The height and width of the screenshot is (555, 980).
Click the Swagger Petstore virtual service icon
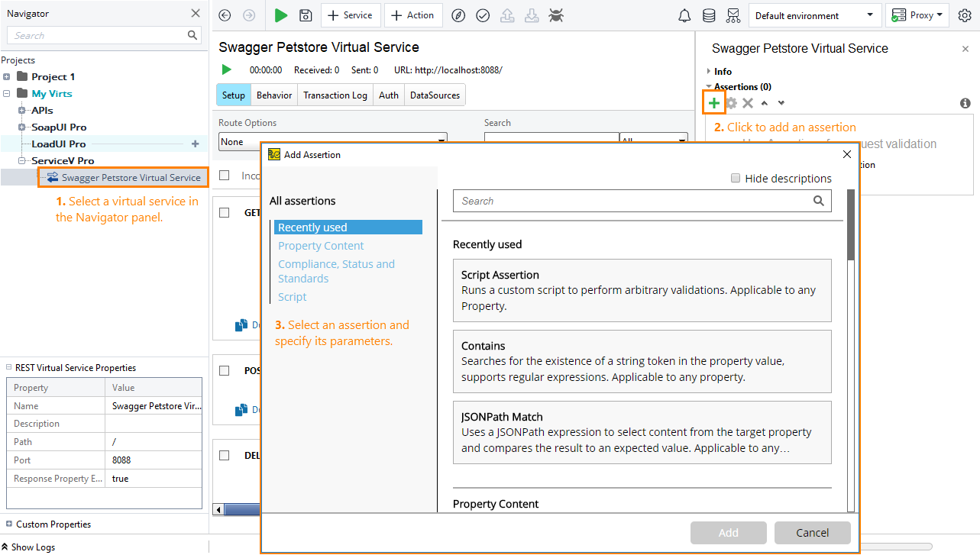coord(53,177)
